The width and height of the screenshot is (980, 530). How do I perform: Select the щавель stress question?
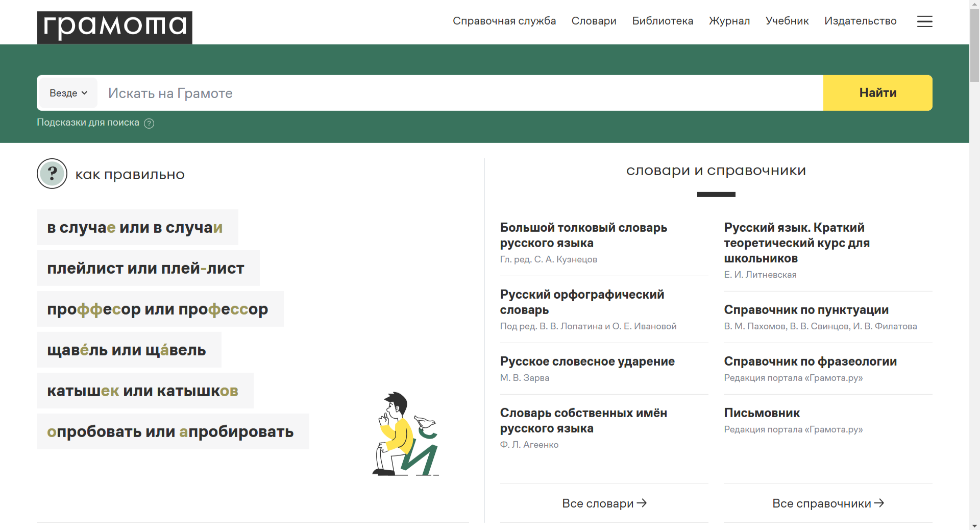[x=127, y=350]
